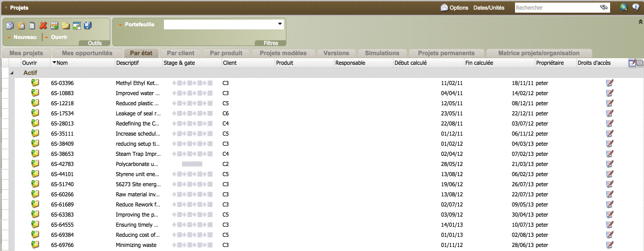Click access rights icon for 6S-51740
The image size is (644, 251).
(610, 184)
